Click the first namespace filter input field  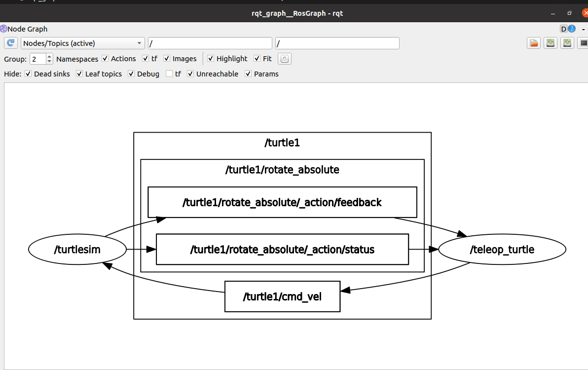210,43
